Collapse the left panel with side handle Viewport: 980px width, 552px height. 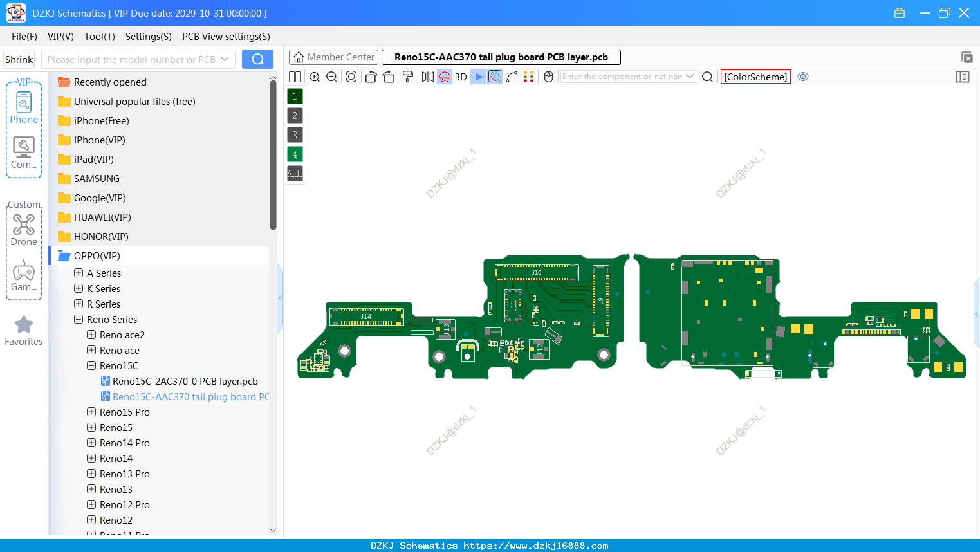(280, 297)
